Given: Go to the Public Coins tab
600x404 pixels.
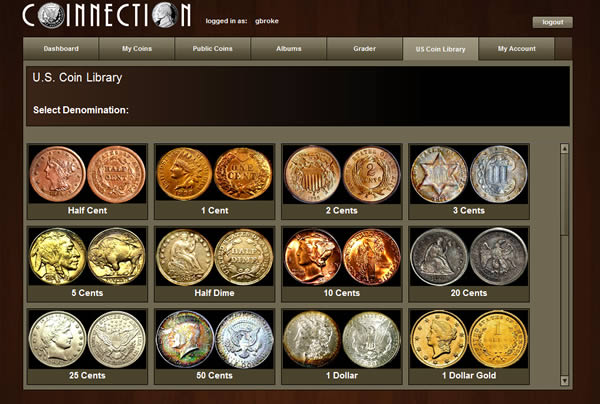Looking at the screenshot, I should click(212, 49).
